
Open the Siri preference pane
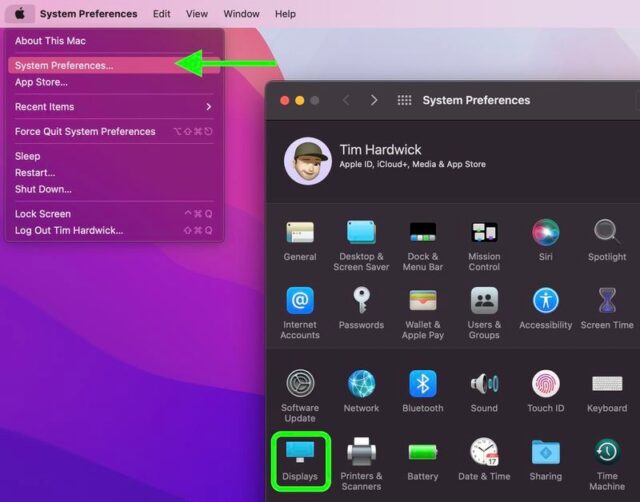click(546, 241)
